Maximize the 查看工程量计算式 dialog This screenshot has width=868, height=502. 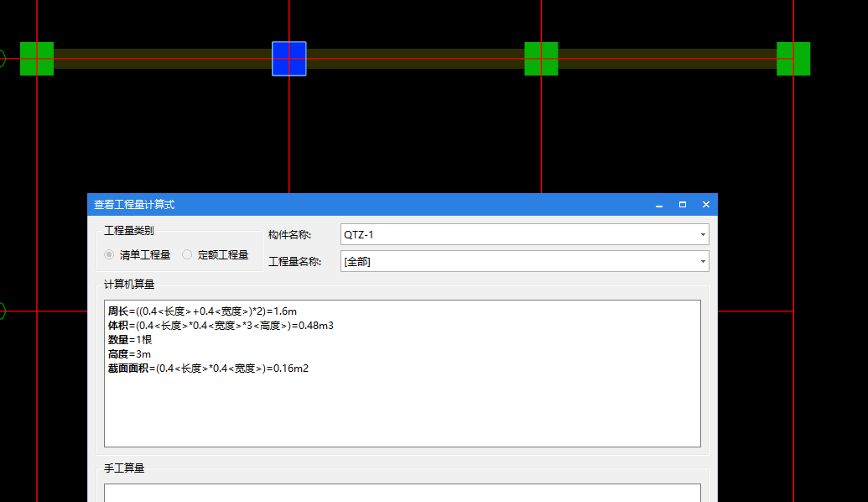point(683,205)
